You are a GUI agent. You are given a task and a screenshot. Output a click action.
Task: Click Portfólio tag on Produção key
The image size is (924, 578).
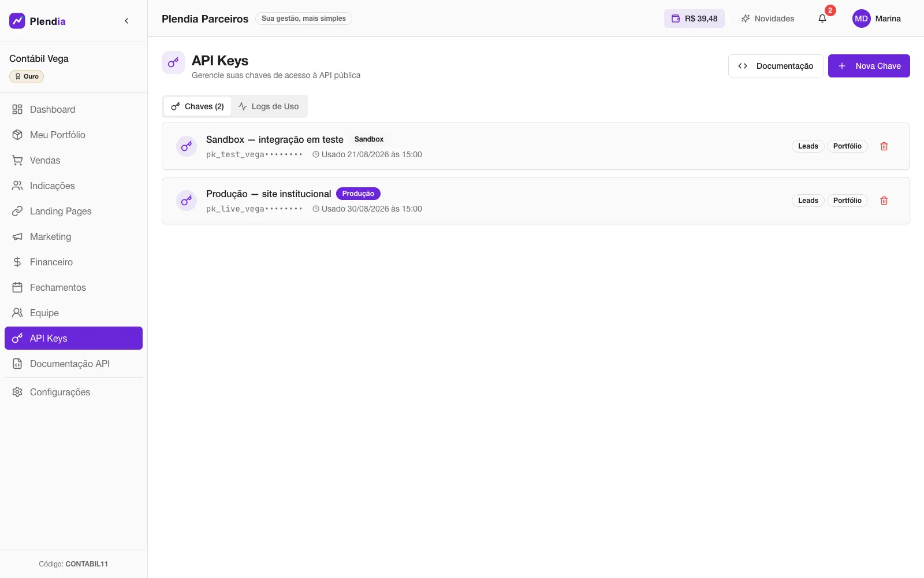tap(847, 201)
